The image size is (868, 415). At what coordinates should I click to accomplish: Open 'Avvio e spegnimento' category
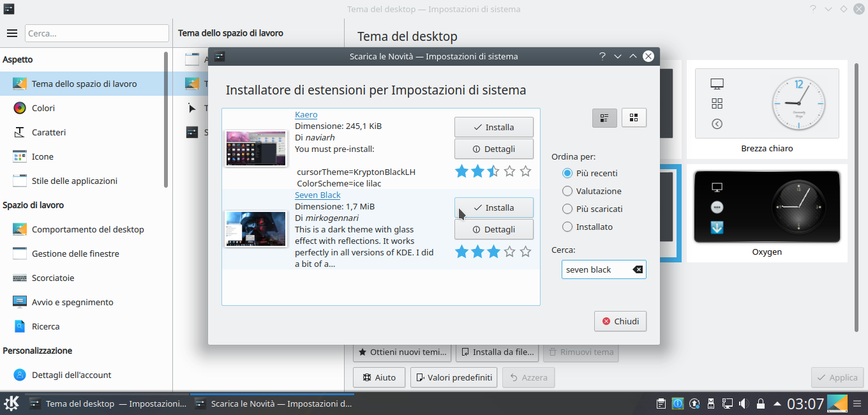pos(82,302)
